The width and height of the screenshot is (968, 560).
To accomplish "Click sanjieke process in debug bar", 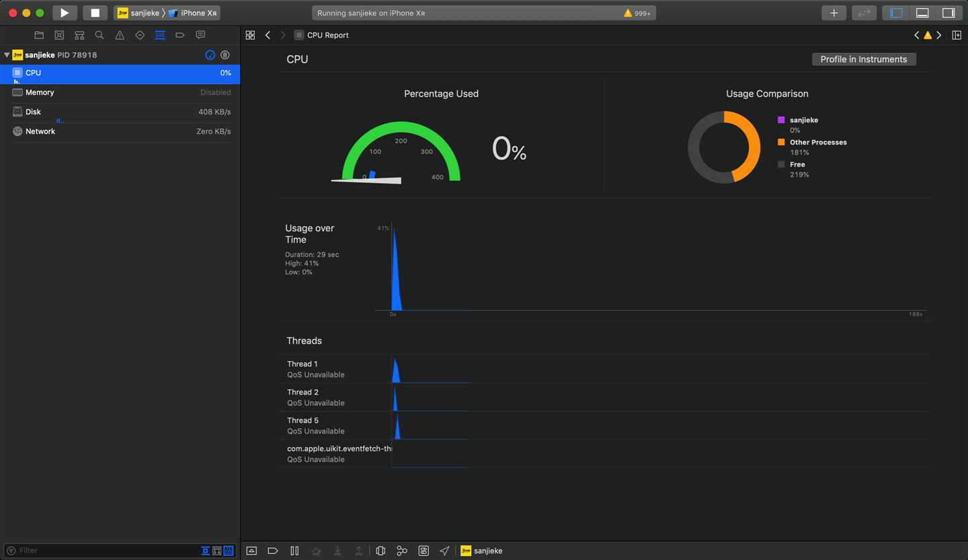I will 482,551.
